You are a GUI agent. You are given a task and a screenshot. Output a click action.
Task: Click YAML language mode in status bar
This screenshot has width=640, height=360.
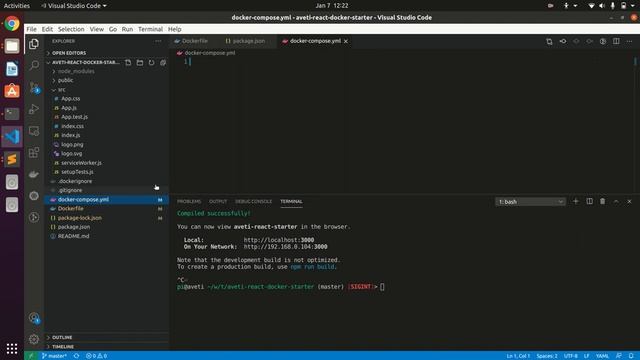click(602, 356)
